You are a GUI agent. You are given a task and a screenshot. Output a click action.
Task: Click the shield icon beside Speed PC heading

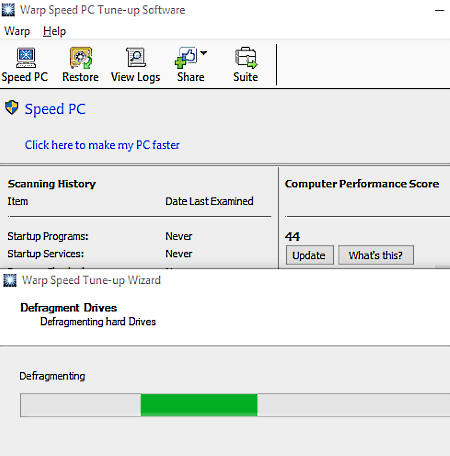click(12, 107)
